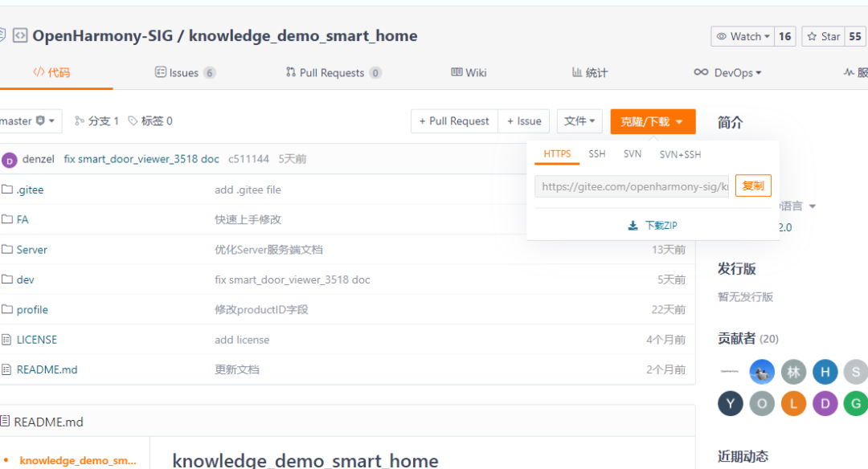This screenshot has height=469, width=868.
Task: Click the branch icon next to 分支 1
Action: tap(80, 120)
